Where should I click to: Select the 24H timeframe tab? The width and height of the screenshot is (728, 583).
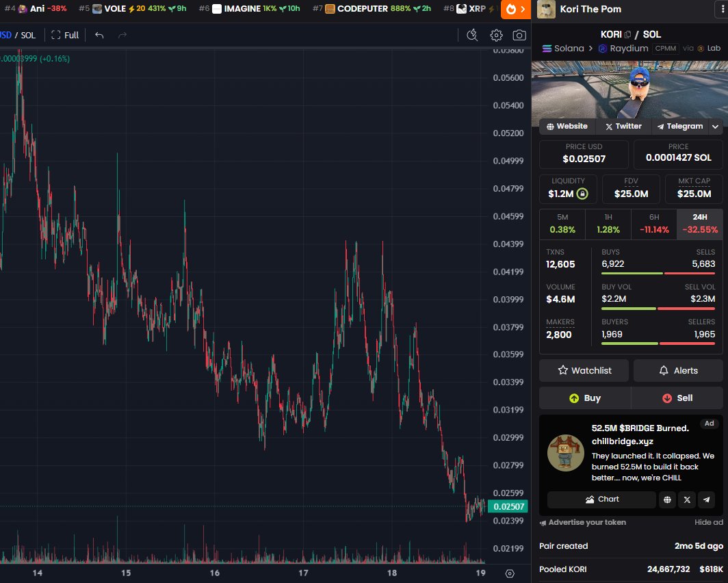pos(700,224)
